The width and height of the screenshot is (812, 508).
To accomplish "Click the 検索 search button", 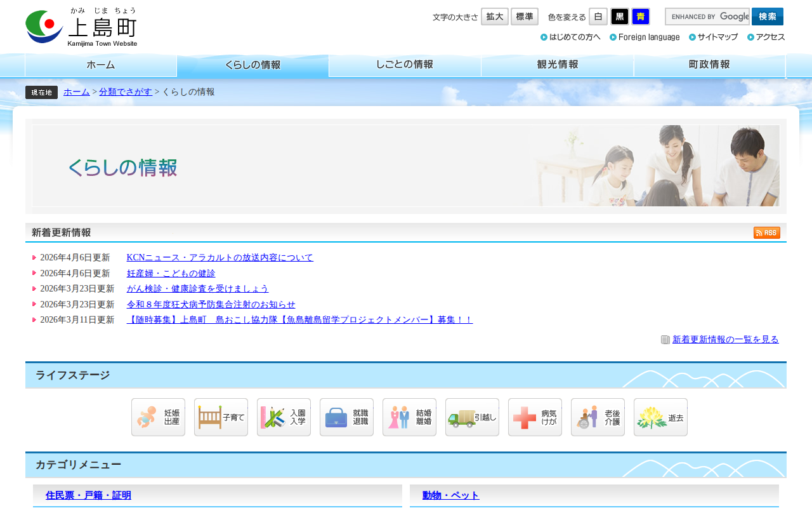I will click(768, 17).
